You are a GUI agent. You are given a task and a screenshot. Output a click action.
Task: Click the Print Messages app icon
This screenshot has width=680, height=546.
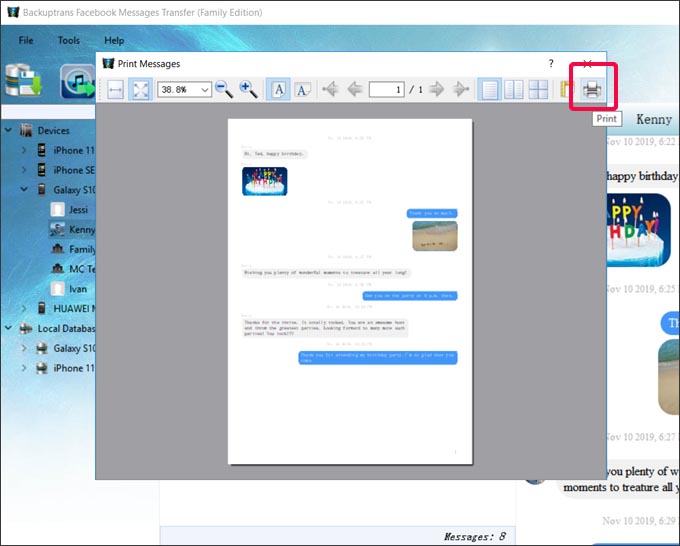[108, 63]
